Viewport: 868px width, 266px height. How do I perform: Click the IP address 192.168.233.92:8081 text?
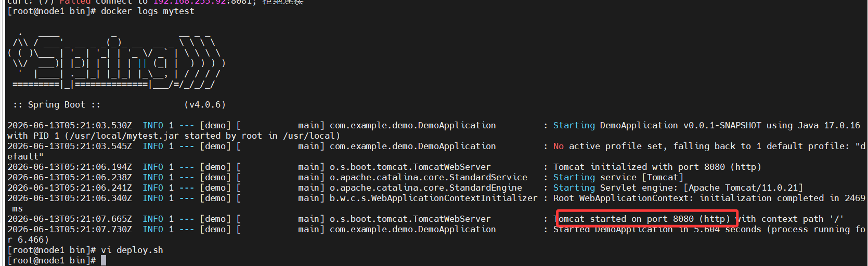[x=202, y=2]
